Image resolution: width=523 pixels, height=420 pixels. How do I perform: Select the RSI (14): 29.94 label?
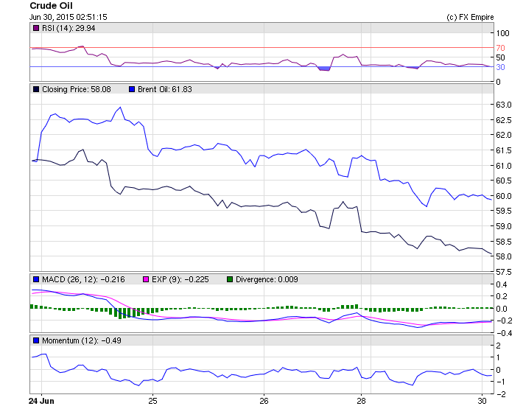point(70,28)
